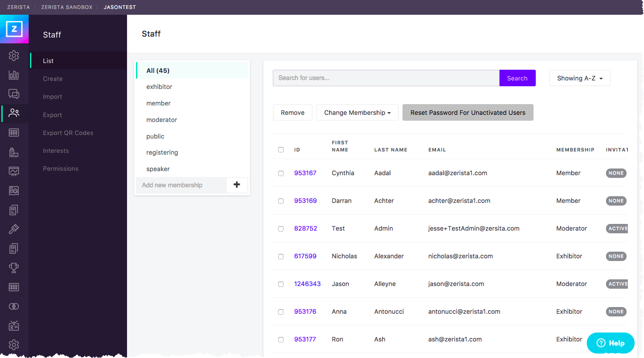This screenshot has height=358, width=644.
Task: Click the ZERISTA breadcrumb link
Action: [19, 7]
